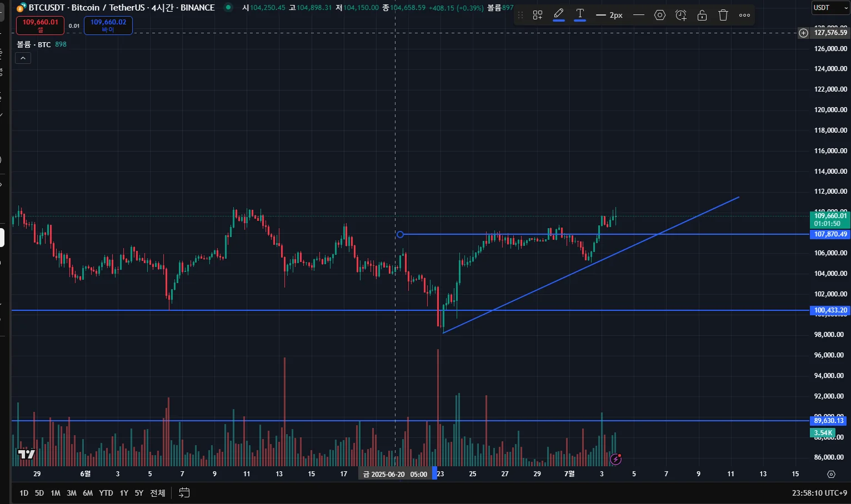This screenshot has width=851, height=504.
Task: Click the current price label 109,660.01
Action: 830,220
